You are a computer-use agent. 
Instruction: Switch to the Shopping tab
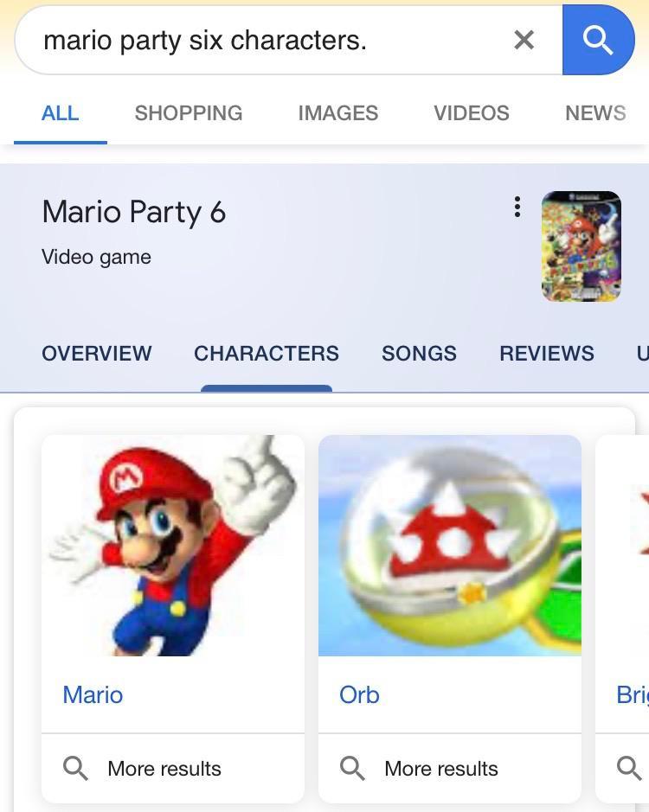pyautogui.click(x=189, y=113)
